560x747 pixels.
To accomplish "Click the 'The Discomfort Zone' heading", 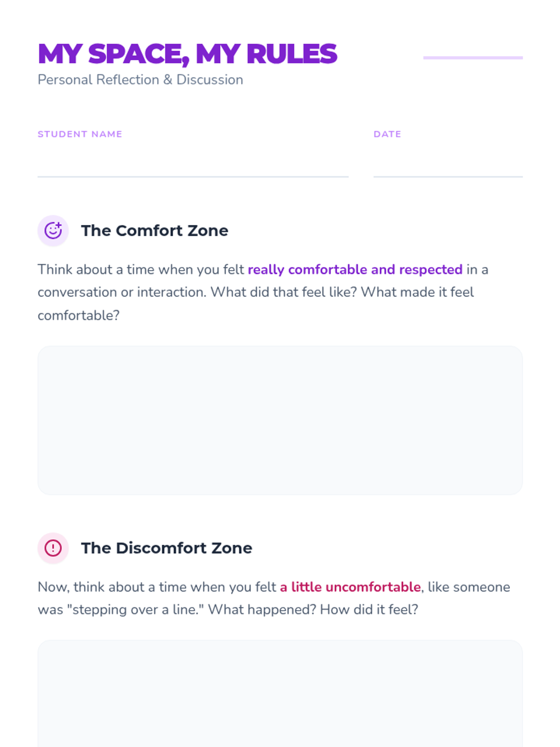I will [x=167, y=548].
